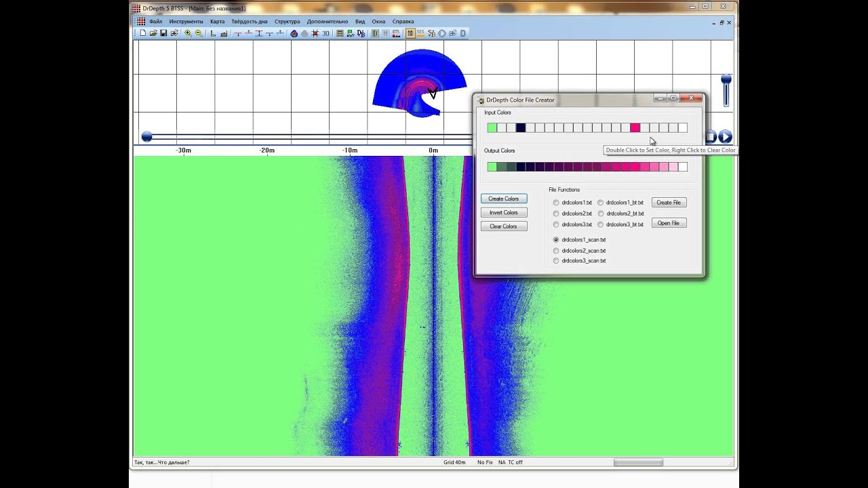Open the Структура menu
This screenshot has width=868, height=488.
[x=287, y=22]
